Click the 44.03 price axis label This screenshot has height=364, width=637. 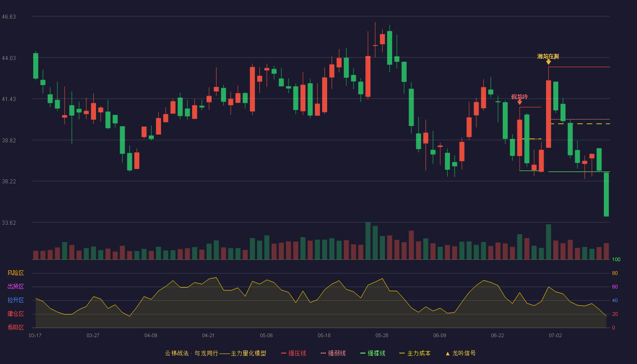pyautogui.click(x=9, y=58)
